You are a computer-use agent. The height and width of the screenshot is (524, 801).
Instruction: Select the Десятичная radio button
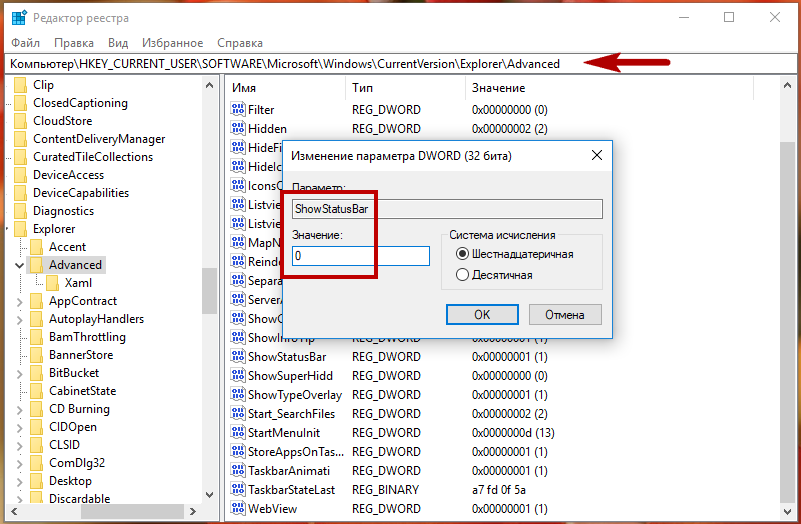coord(462,275)
